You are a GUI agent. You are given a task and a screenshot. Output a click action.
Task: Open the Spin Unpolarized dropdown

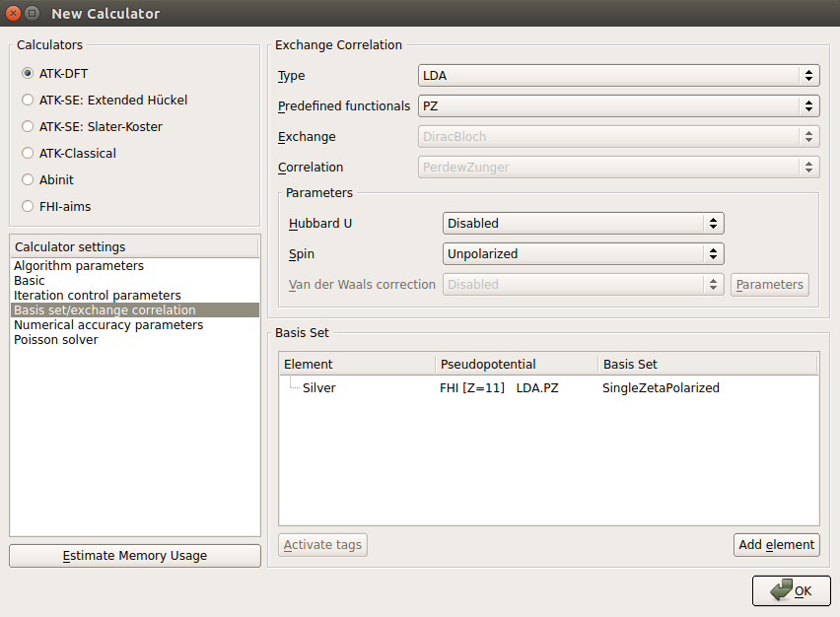pos(584,254)
